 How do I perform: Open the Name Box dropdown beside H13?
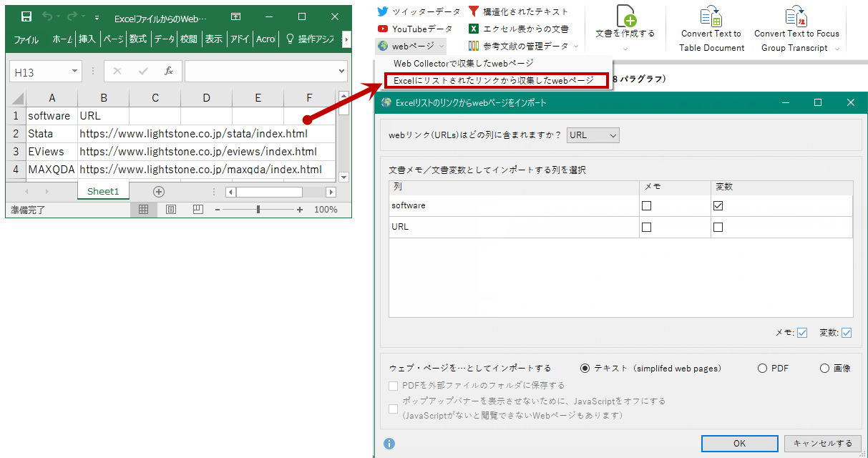[x=75, y=72]
